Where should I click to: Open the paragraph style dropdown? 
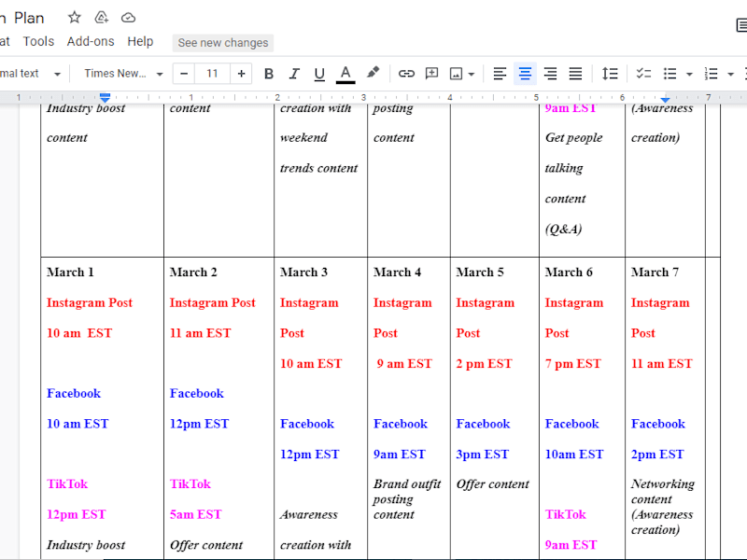(30, 74)
